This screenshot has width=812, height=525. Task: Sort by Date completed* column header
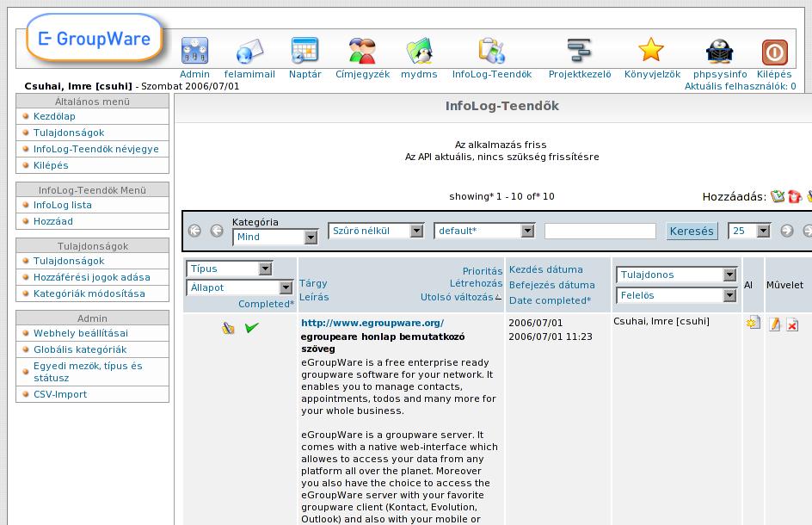coord(550,300)
